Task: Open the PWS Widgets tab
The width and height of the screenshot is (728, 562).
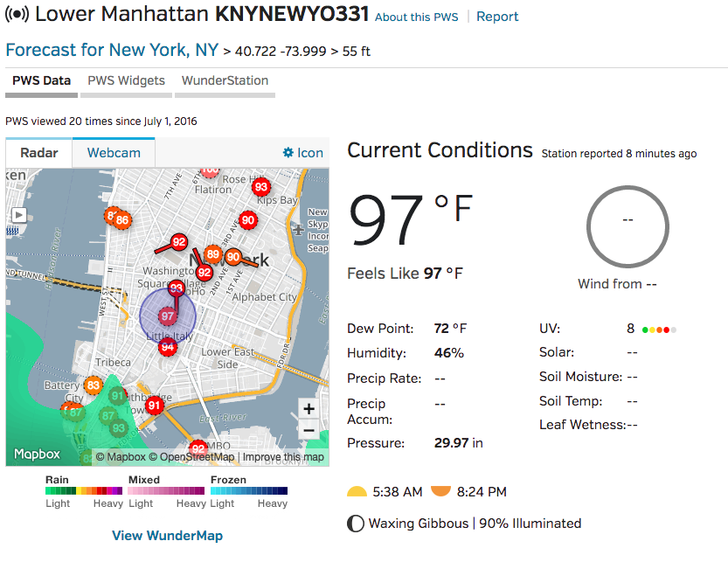Action: [126, 80]
